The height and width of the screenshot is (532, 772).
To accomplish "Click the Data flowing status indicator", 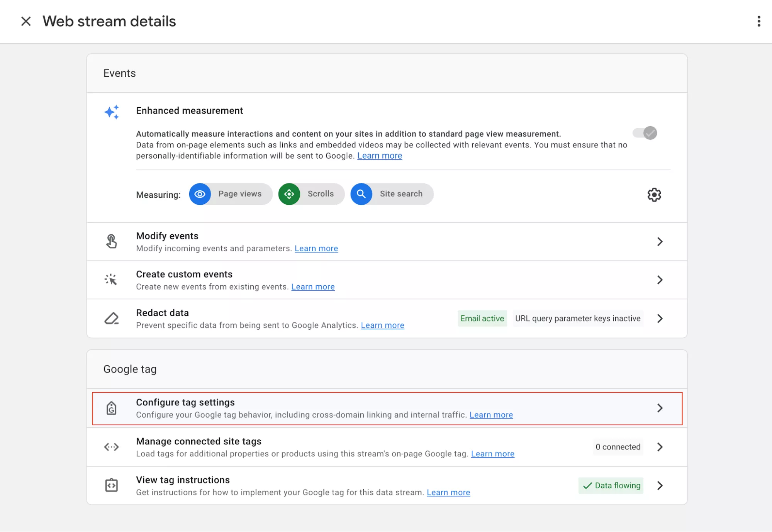I will [610, 485].
